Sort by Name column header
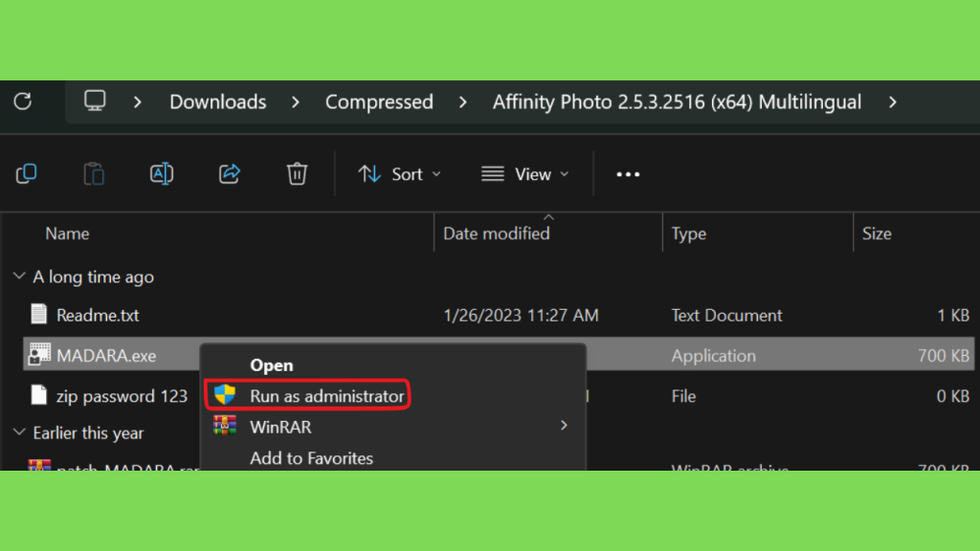 tap(67, 233)
